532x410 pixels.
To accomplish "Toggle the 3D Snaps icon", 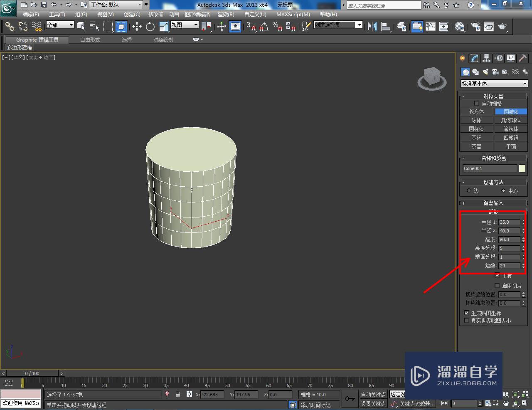I will click(251, 27).
